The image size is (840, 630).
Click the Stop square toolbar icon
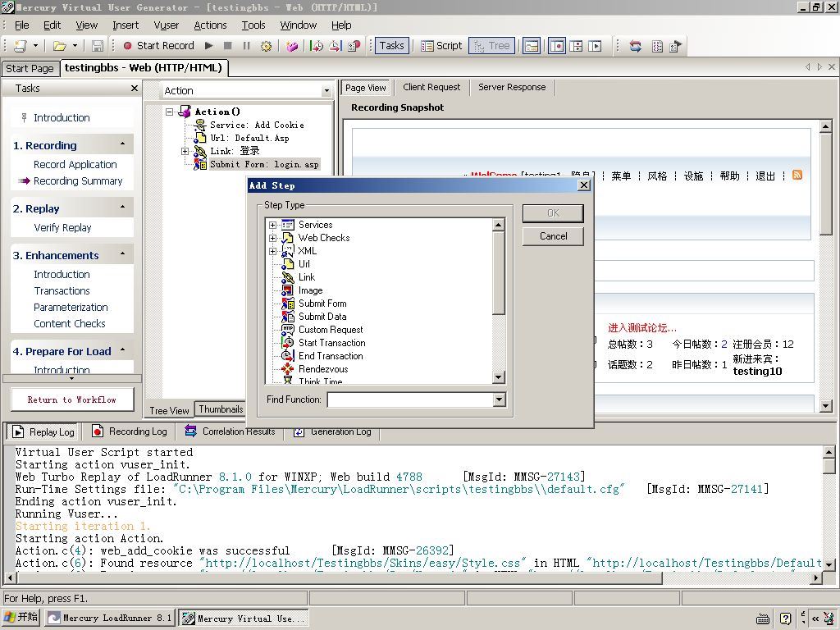click(x=228, y=46)
